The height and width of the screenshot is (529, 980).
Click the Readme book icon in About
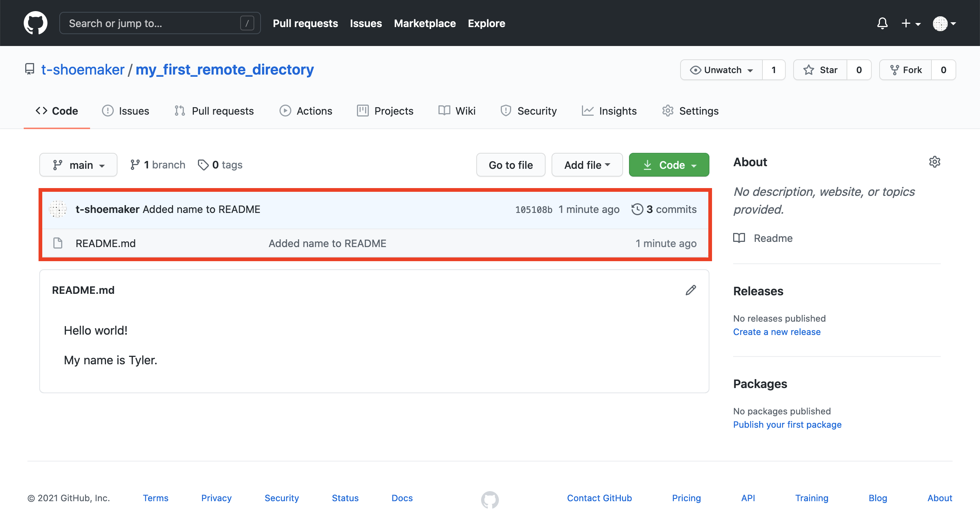tap(739, 238)
